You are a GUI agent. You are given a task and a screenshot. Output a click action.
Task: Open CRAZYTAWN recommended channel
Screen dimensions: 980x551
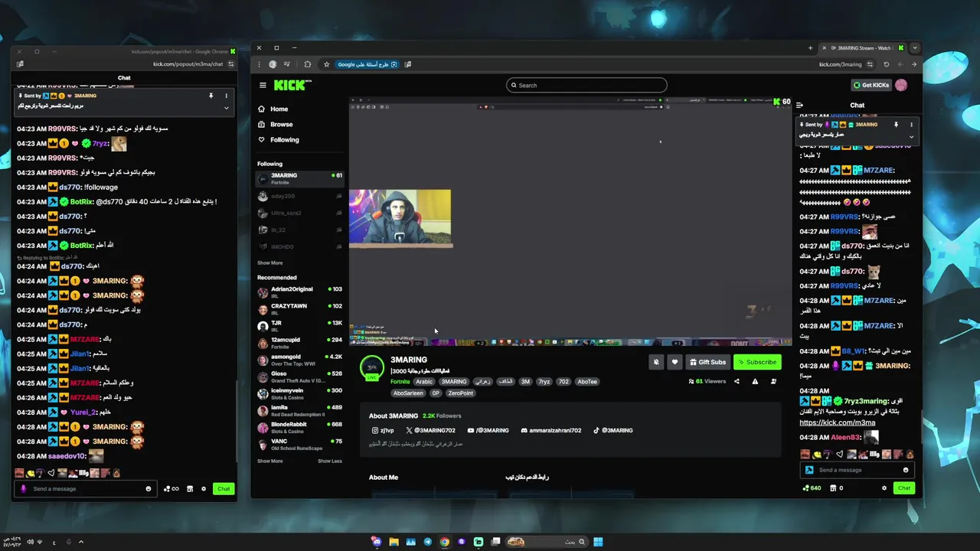pyautogui.click(x=299, y=308)
